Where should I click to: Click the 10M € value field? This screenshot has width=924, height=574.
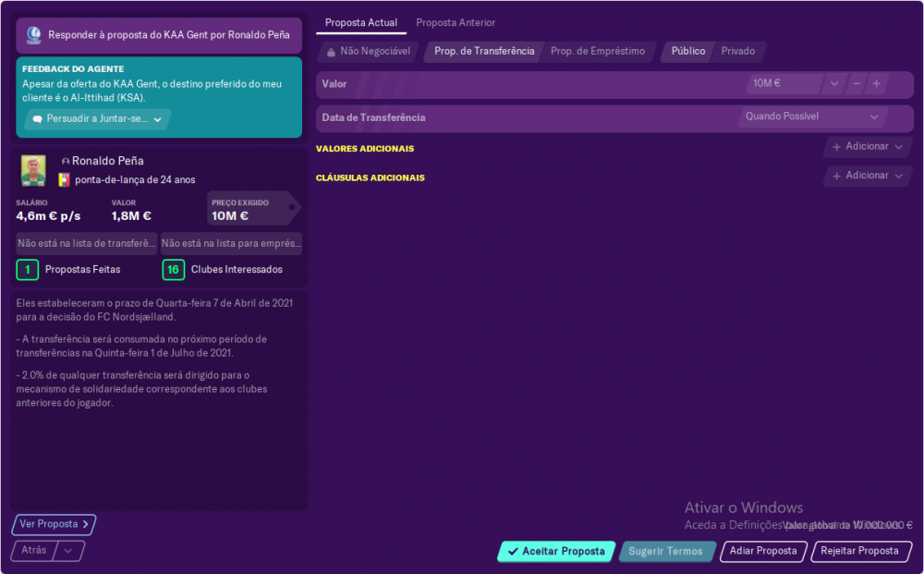pos(784,84)
